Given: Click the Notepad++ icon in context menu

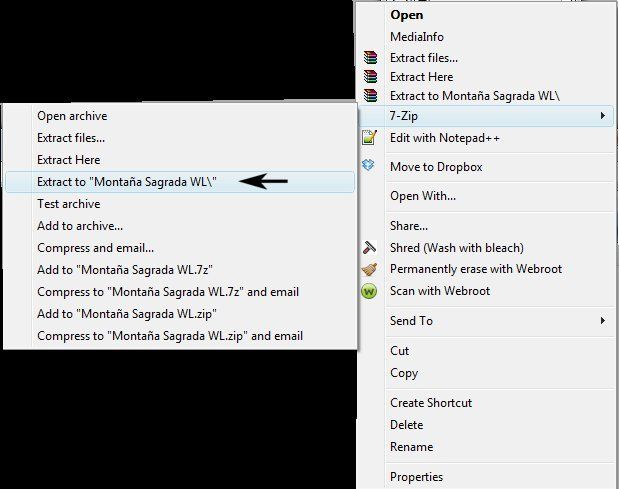Looking at the screenshot, I should click(x=370, y=138).
